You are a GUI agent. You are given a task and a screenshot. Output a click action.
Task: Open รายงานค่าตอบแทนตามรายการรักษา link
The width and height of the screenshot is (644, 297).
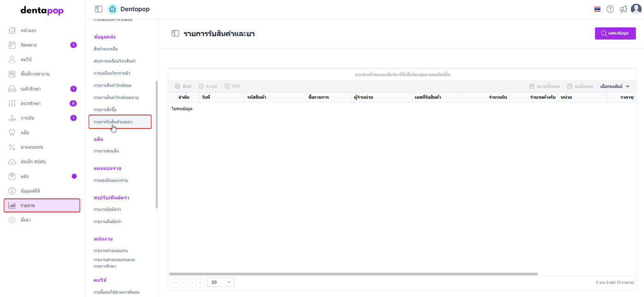(114, 263)
